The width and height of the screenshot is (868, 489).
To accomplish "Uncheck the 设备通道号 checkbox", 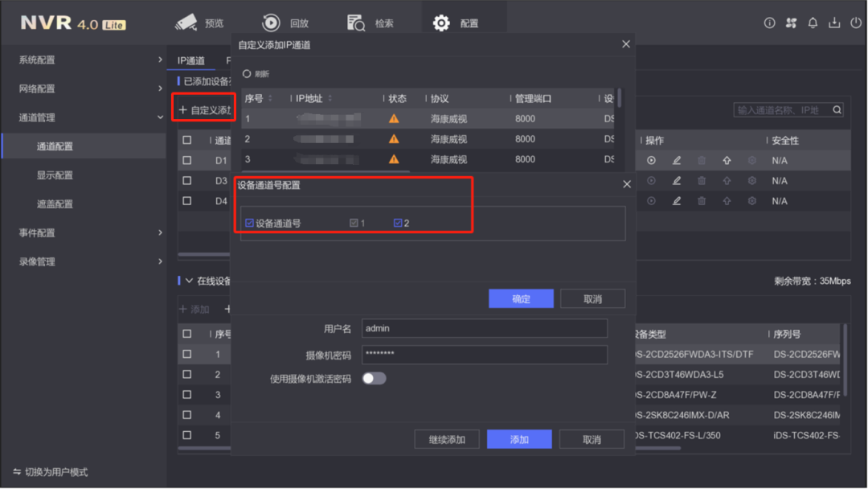I will 250,223.
